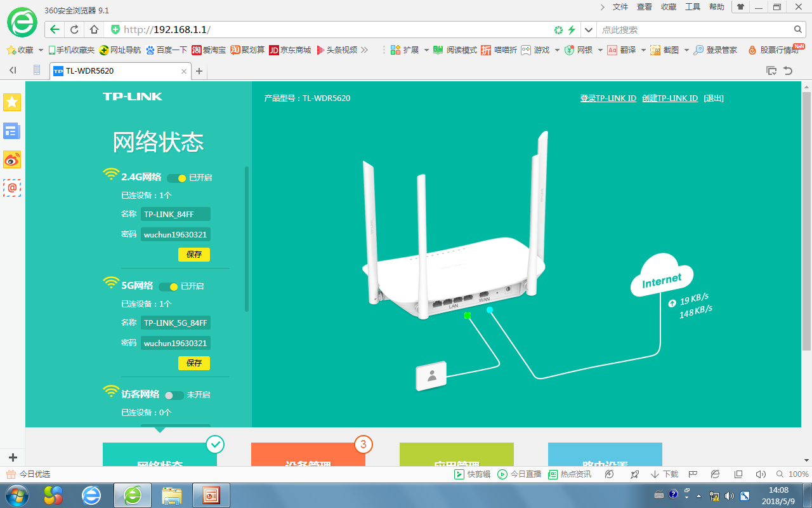Open the favorites star sidebar icon
This screenshot has height=508, width=812.
pyautogui.click(x=12, y=102)
